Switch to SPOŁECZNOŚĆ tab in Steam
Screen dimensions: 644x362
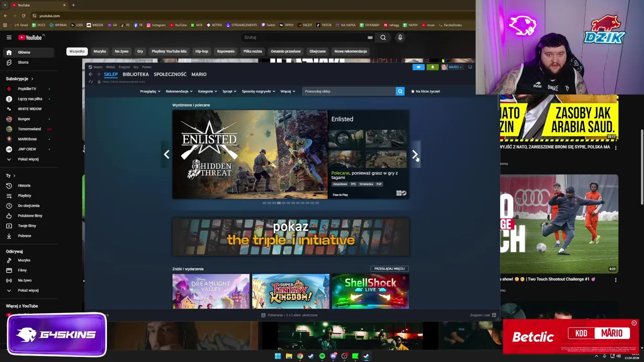point(170,74)
